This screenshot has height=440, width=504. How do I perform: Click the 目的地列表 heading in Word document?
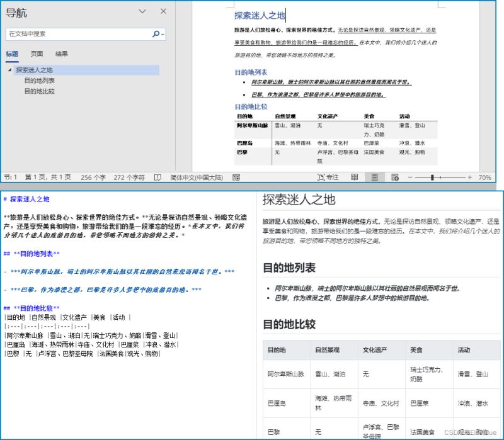tap(251, 72)
